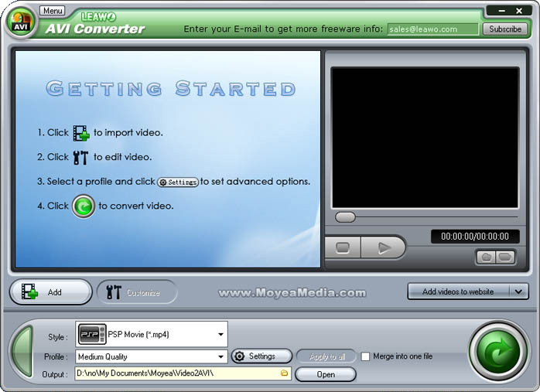Start conversion with large green button
The height and width of the screenshot is (392, 540).
(x=498, y=353)
